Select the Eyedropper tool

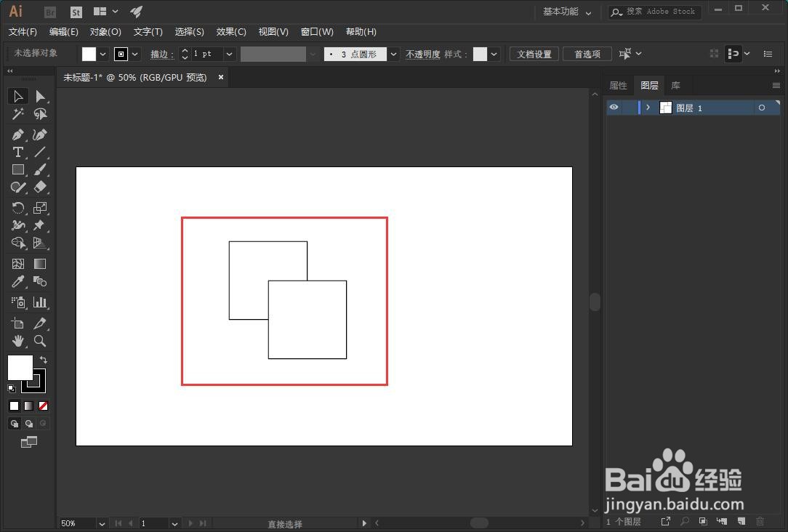coord(17,281)
